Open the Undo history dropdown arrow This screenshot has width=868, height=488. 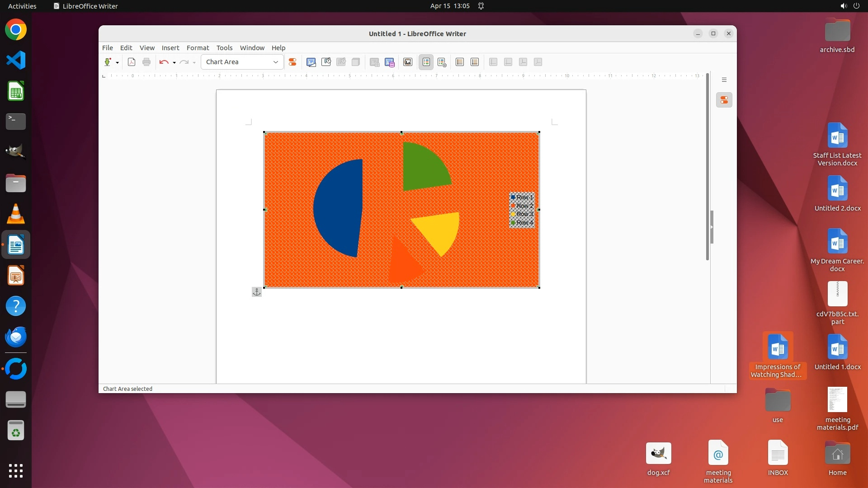pyautogui.click(x=174, y=63)
